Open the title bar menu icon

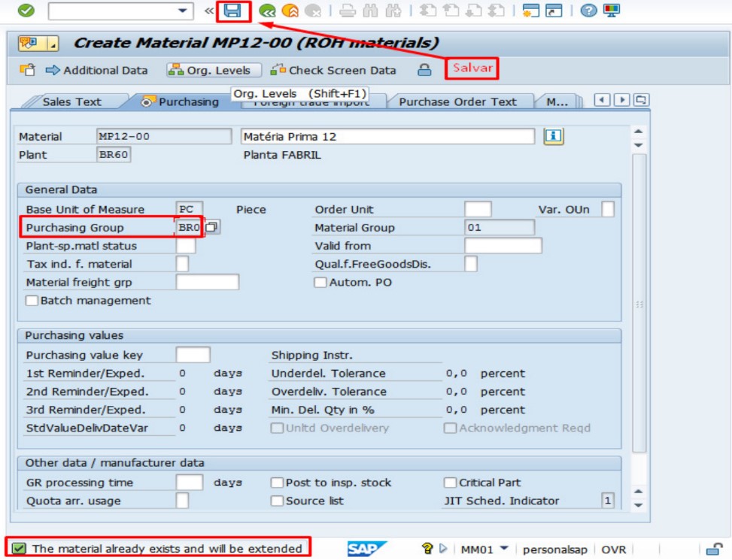tap(38, 44)
